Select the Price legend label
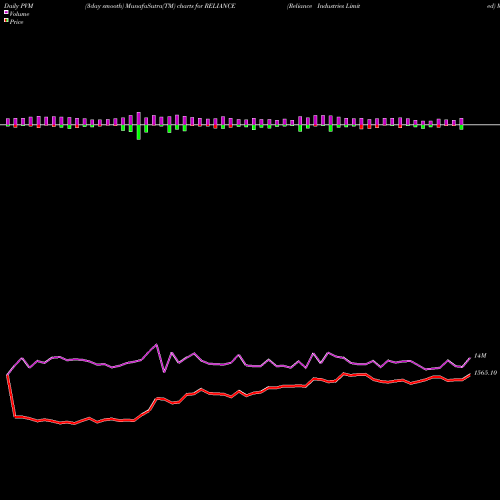Viewport: 500px width, 500px height. (16, 22)
